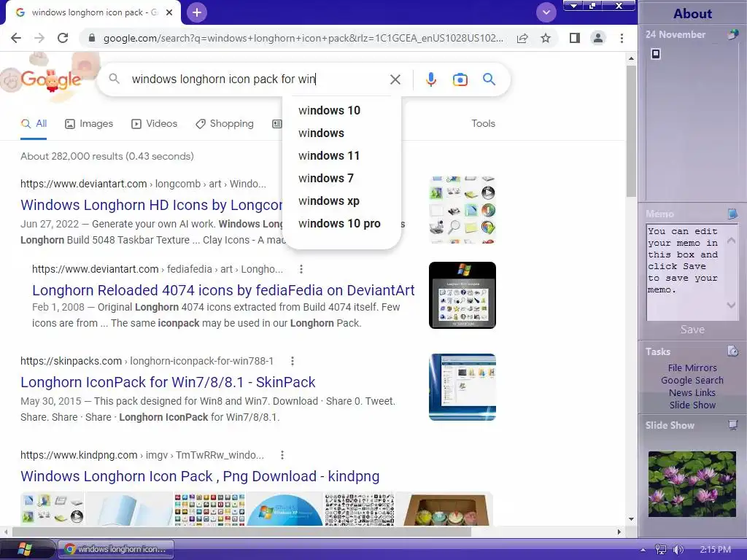This screenshot has width=747, height=560.
Task: Choose suggestion windows xp
Action: click(329, 201)
